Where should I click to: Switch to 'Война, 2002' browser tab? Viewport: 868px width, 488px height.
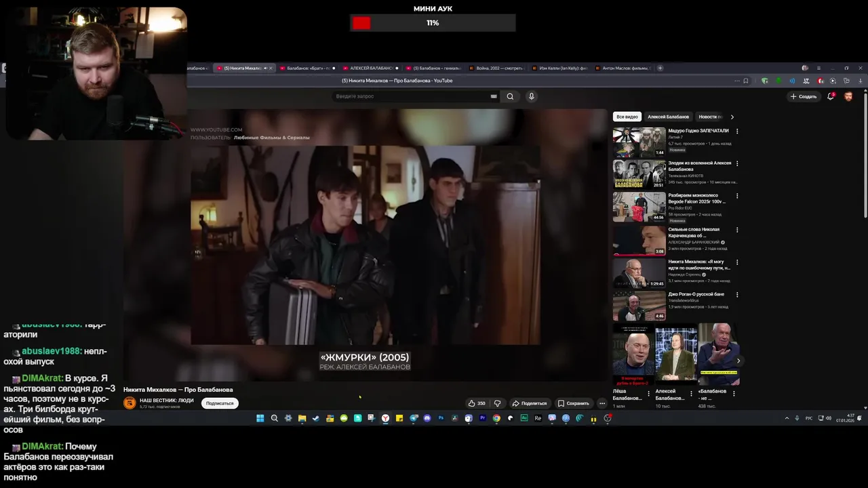498,68
